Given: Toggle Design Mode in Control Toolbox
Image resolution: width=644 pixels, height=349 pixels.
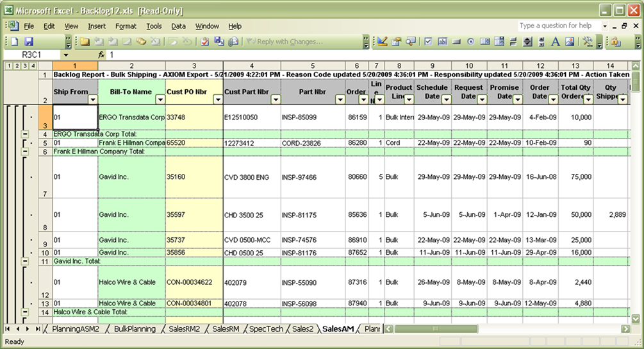Looking at the screenshot, I should 383,42.
